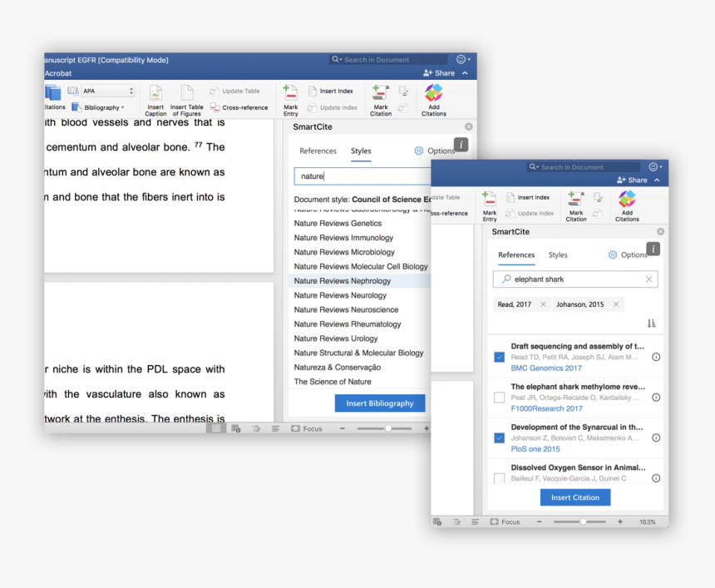
Task: Show info for Dissolved Oxygen Sensor reference
Action: point(656,478)
